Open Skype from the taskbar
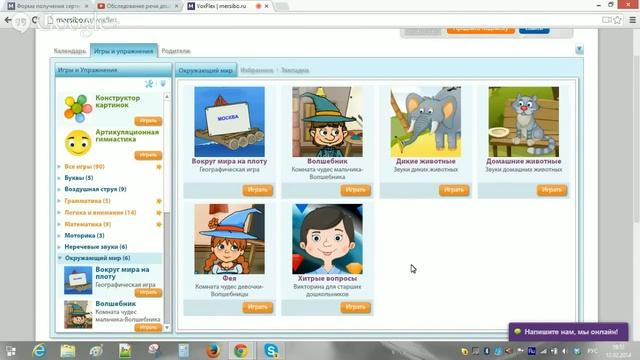 271,351
